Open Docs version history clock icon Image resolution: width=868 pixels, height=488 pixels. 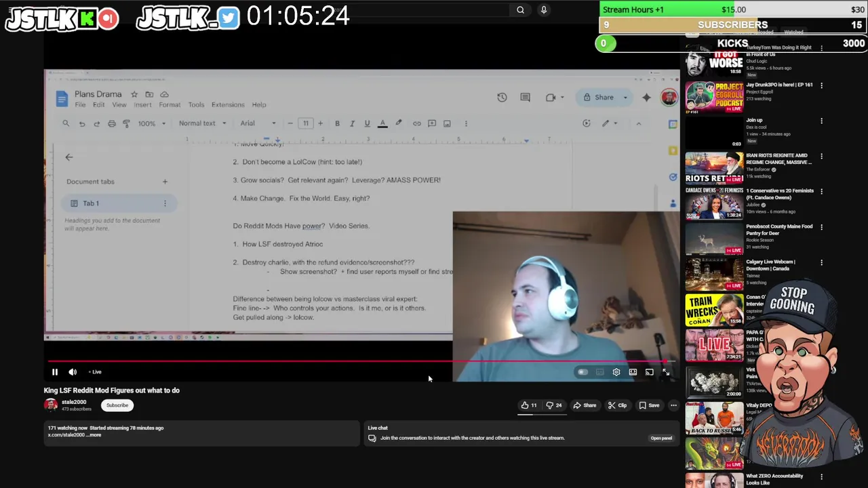502,98
